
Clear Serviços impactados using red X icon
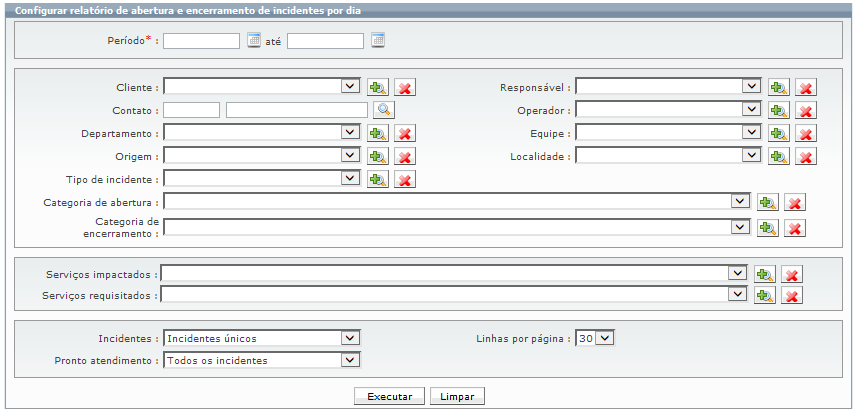(x=792, y=274)
